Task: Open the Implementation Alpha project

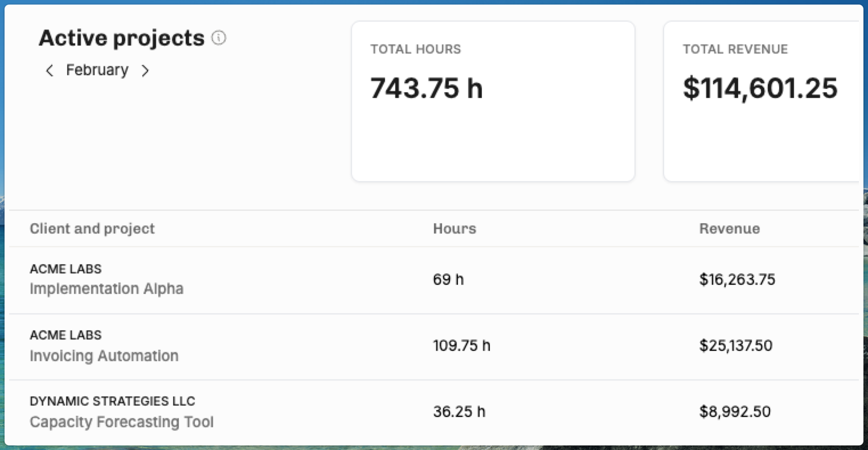Action: point(107,289)
